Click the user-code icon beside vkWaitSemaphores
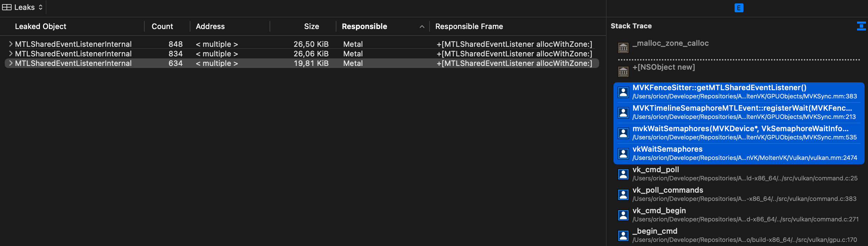 click(623, 153)
